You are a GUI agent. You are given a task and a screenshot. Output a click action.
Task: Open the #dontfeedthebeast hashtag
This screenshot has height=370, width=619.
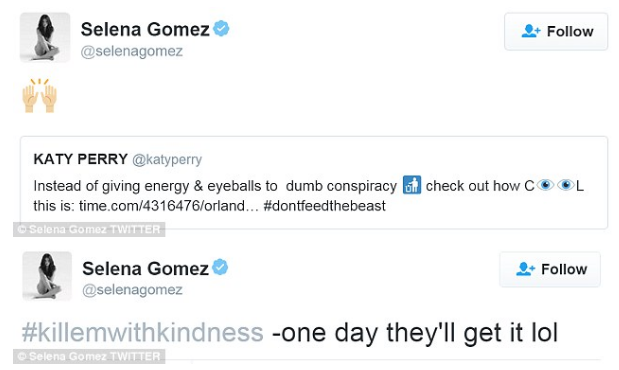325,206
